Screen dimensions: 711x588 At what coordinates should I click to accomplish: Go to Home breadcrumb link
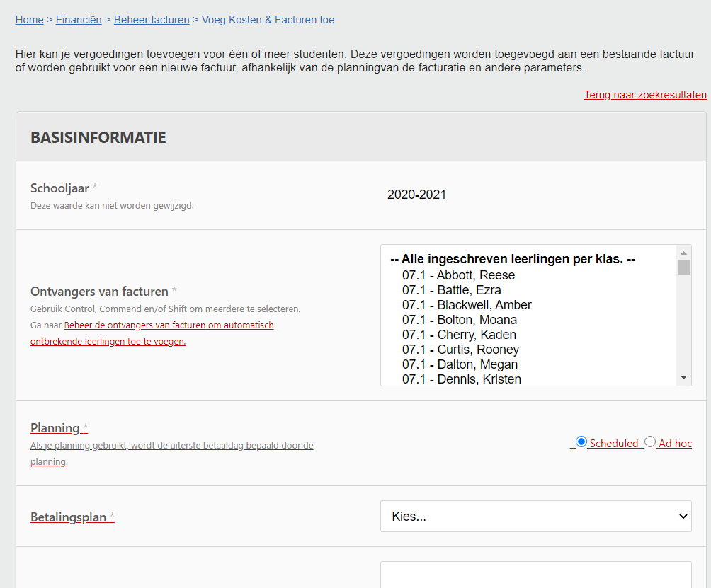(x=30, y=20)
